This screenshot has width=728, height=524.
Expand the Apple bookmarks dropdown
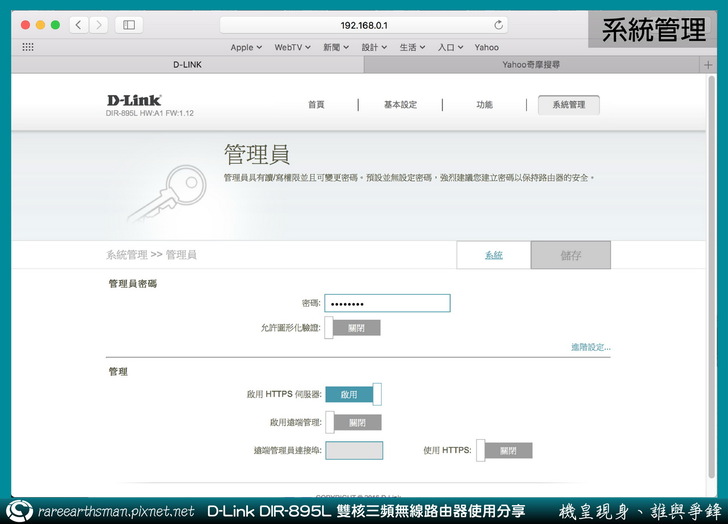[x=246, y=47]
